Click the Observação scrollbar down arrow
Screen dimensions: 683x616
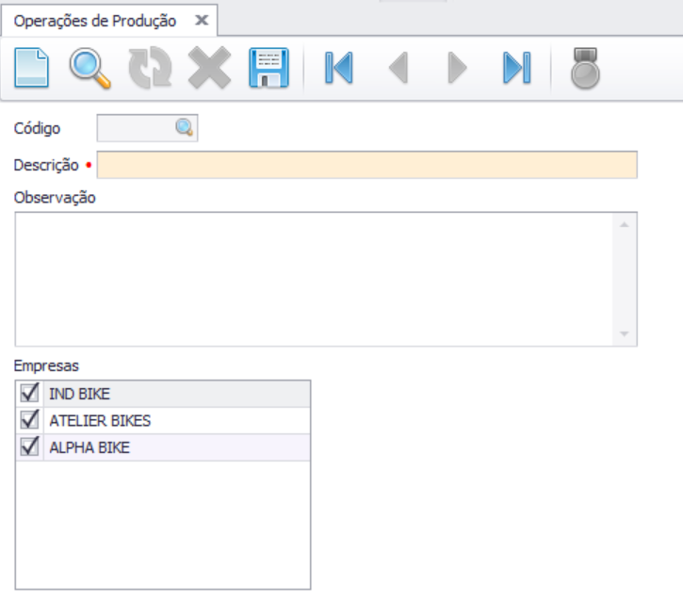tap(624, 334)
